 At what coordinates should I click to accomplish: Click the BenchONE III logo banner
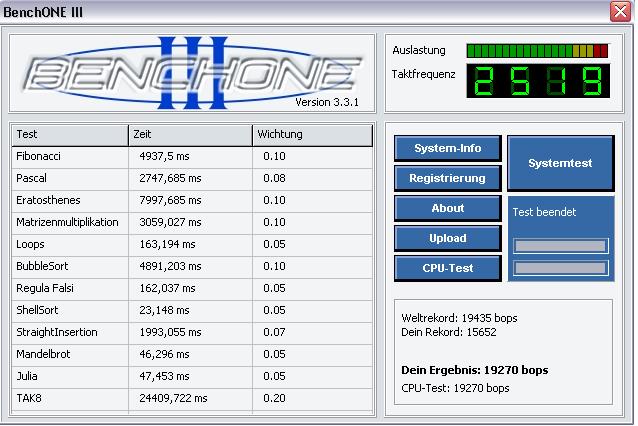pos(192,73)
